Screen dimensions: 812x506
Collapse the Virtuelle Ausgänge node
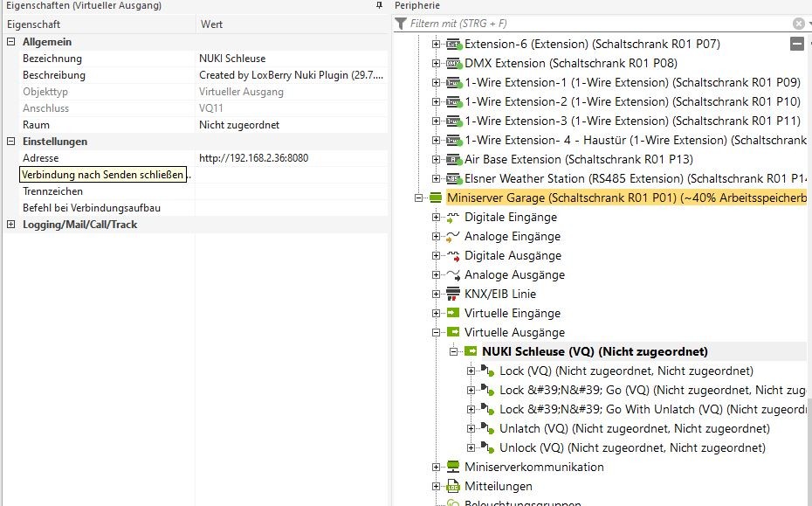click(436, 332)
